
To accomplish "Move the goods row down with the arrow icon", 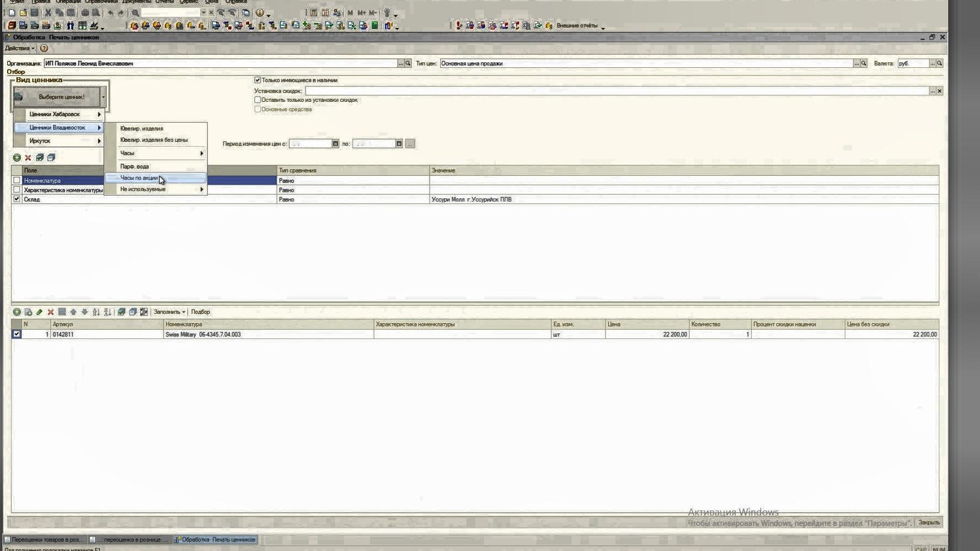I will click(85, 312).
